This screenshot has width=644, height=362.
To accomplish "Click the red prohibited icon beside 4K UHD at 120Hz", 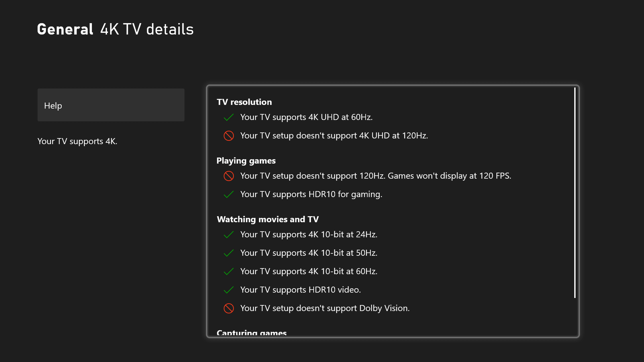I will tap(229, 136).
